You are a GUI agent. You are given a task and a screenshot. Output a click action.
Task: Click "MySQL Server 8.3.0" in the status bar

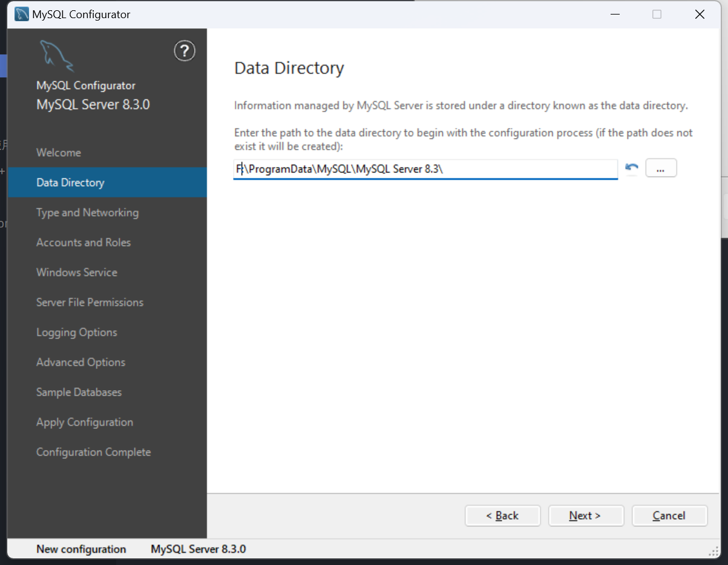(x=198, y=549)
